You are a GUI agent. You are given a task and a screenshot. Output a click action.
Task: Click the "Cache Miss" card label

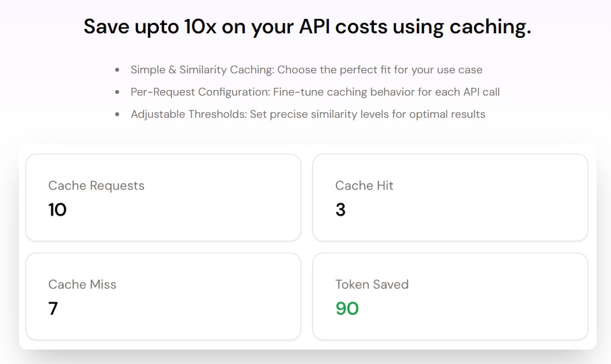pyautogui.click(x=82, y=285)
